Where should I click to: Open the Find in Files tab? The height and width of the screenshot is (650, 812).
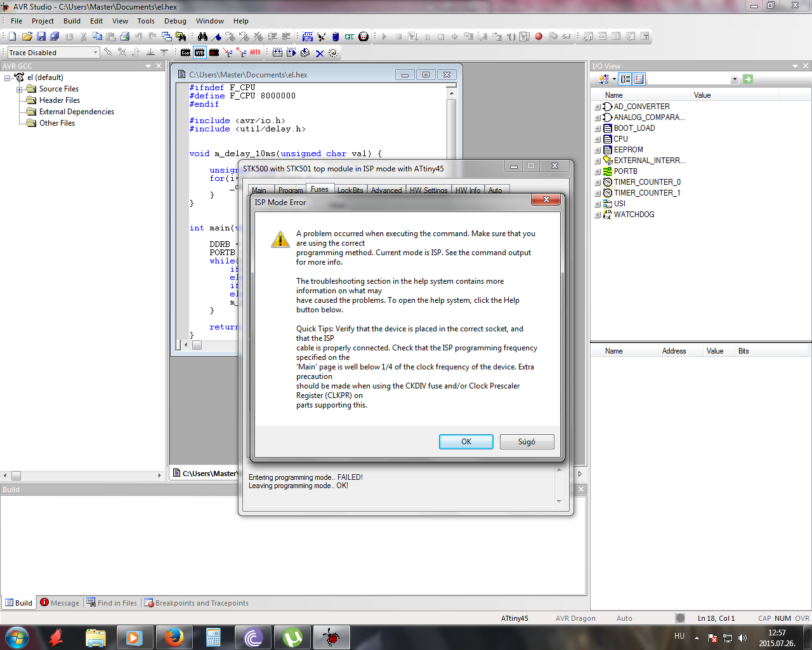click(x=112, y=603)
